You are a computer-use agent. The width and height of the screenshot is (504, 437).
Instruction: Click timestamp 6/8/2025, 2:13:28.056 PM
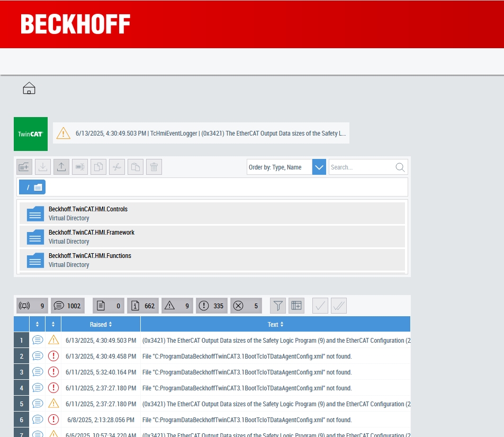click(101, 420)
